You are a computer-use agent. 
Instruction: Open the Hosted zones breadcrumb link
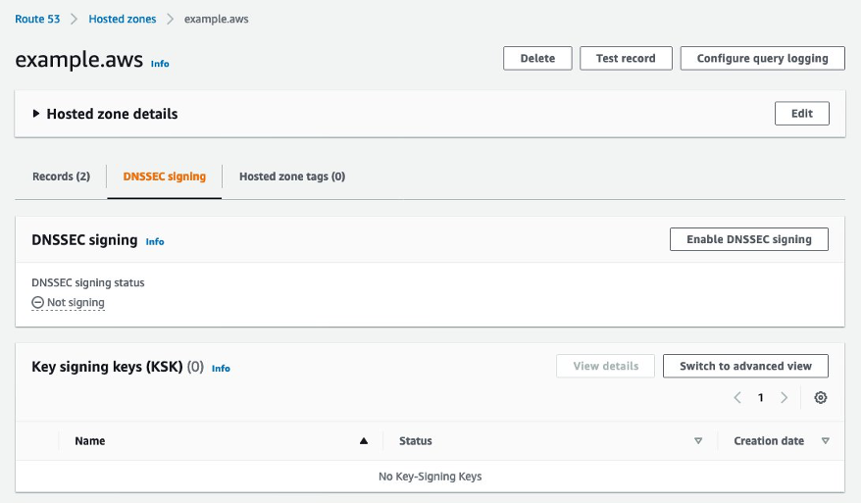click(122, 19)
